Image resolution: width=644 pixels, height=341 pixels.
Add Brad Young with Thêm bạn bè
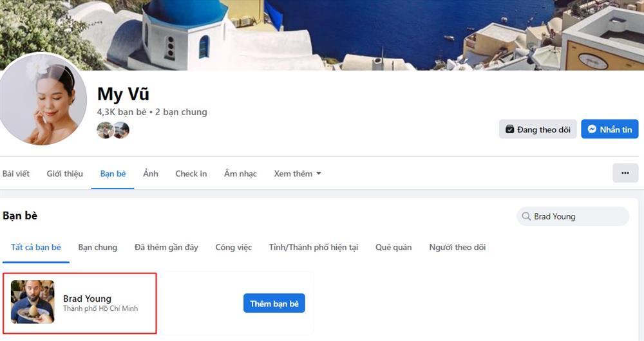(274, 303)
